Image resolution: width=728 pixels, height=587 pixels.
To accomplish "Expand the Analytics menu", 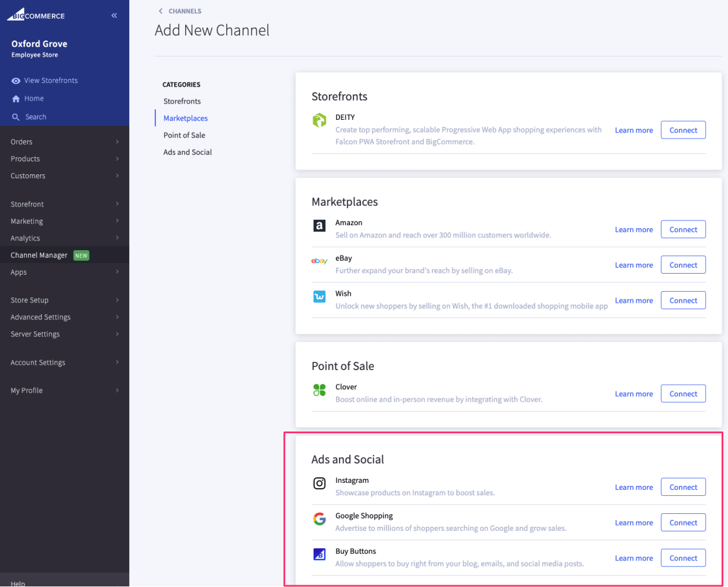I will click(x=64, y=238).
